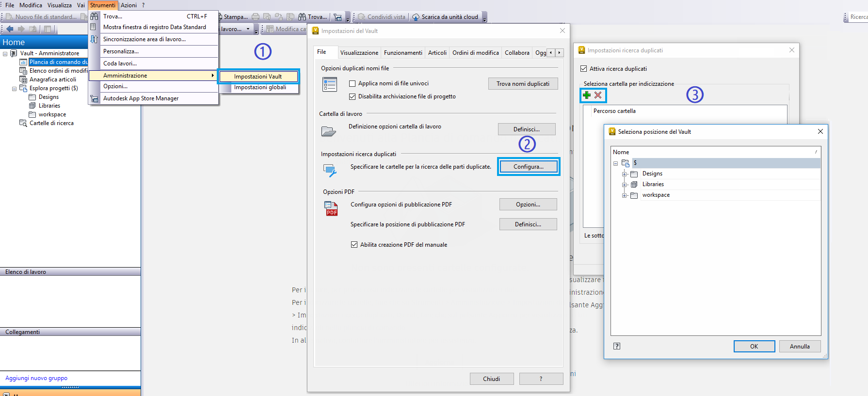Click the help question-mark icon in Seleziona posizione dialog
Viewport: 868px width, 396px height.
pos(617,346)
